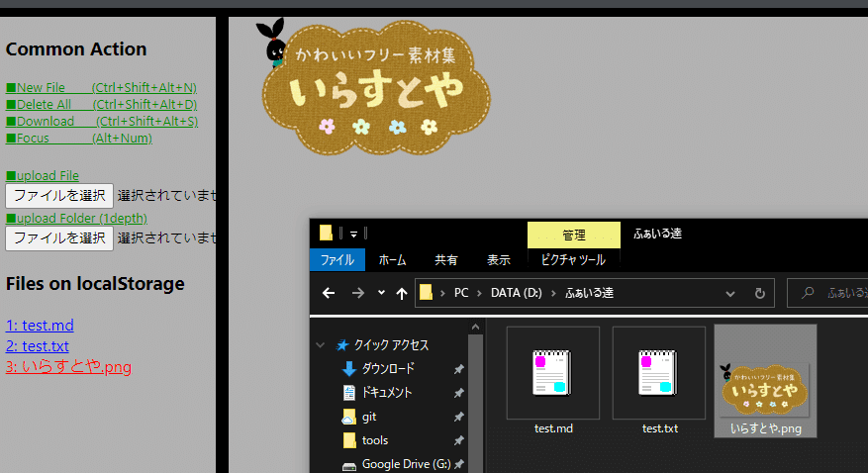This screenshot has height=473, width=868.
Task: Switch to the ホーム ribbon tab
Action: [x=393, y=260]
